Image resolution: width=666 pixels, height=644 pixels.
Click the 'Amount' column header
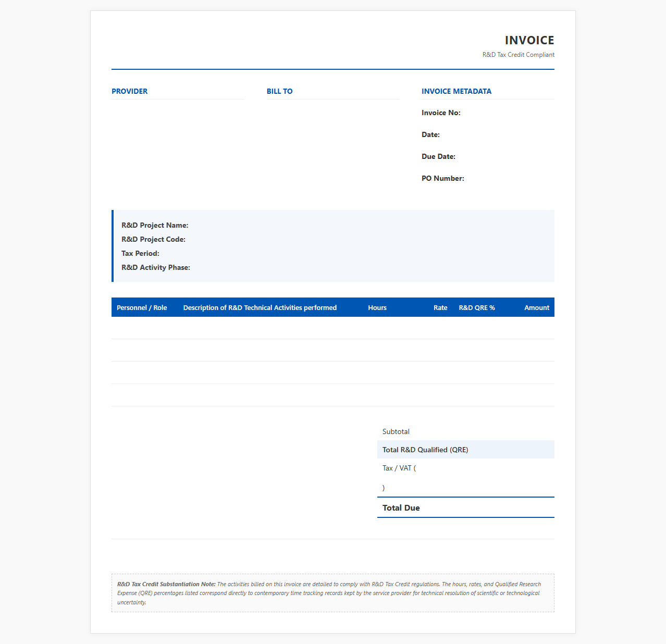coord(537,307)
